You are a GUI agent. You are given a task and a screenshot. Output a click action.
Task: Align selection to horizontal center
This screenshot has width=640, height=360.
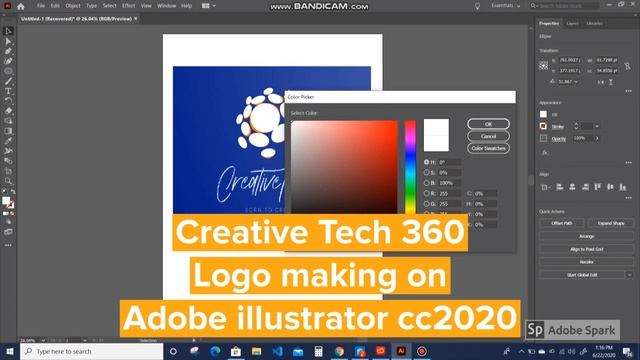point(572,187)
